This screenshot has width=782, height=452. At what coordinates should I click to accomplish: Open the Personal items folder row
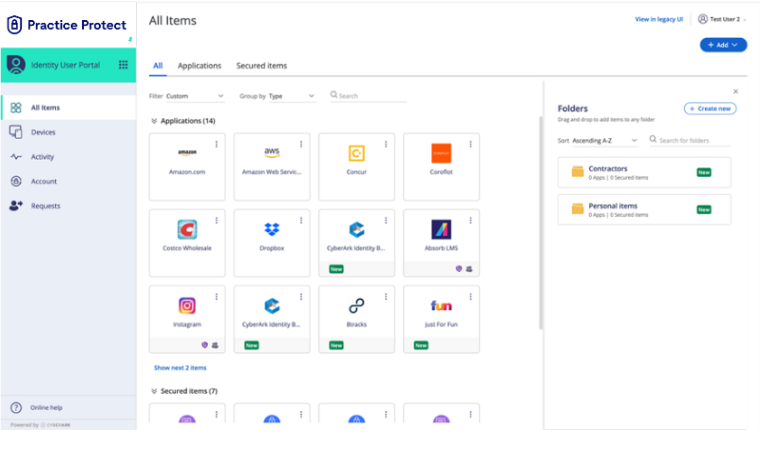pos(644,210)
